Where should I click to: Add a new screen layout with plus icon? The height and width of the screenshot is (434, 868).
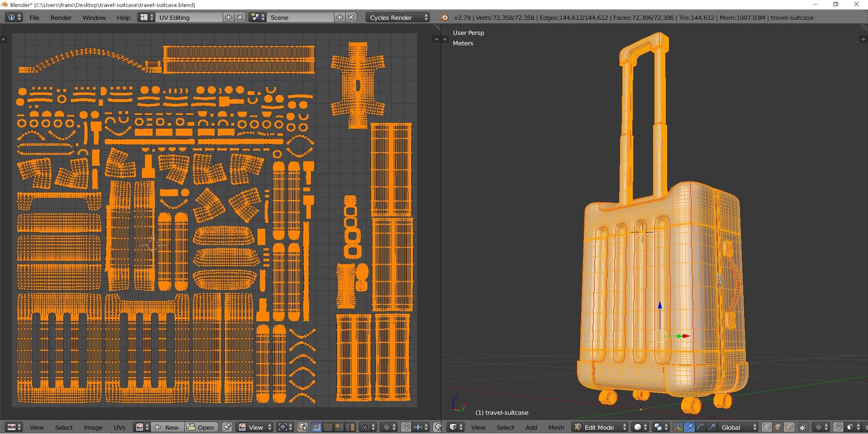[x=229, y=17]
